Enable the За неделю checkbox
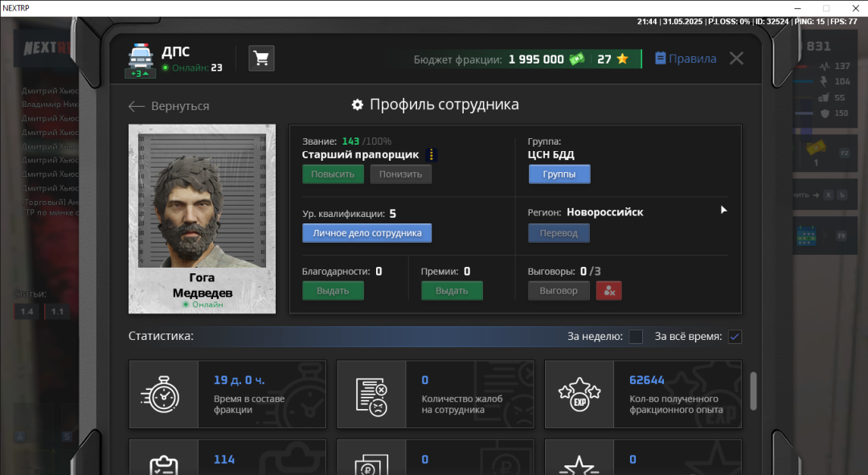This screenshot has height=475, width=868. (635, 337)
